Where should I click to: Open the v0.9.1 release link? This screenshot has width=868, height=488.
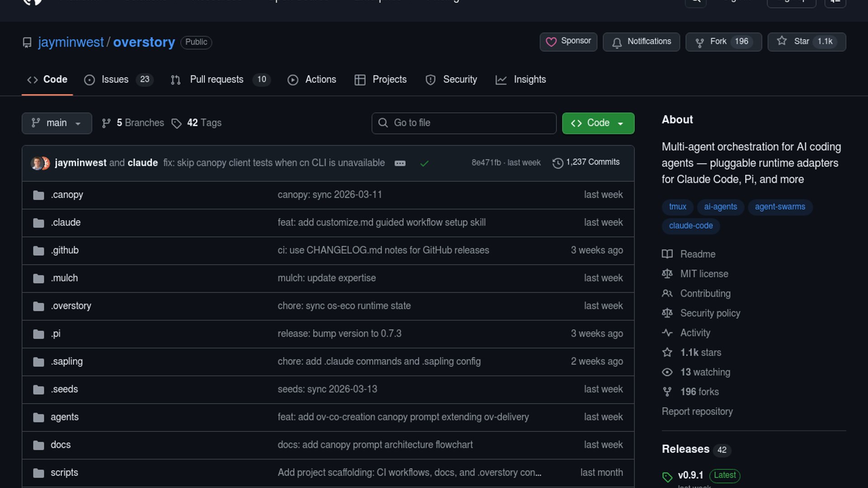pyautogui.click(x=690, y=475)
